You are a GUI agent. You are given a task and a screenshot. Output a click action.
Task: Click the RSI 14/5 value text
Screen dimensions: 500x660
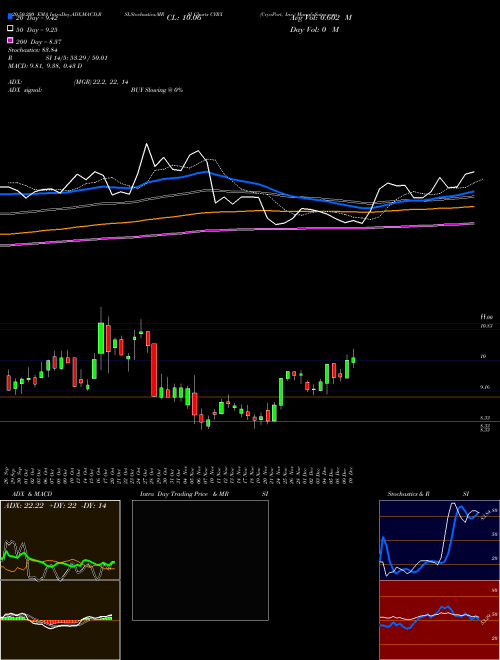[76, 58]
